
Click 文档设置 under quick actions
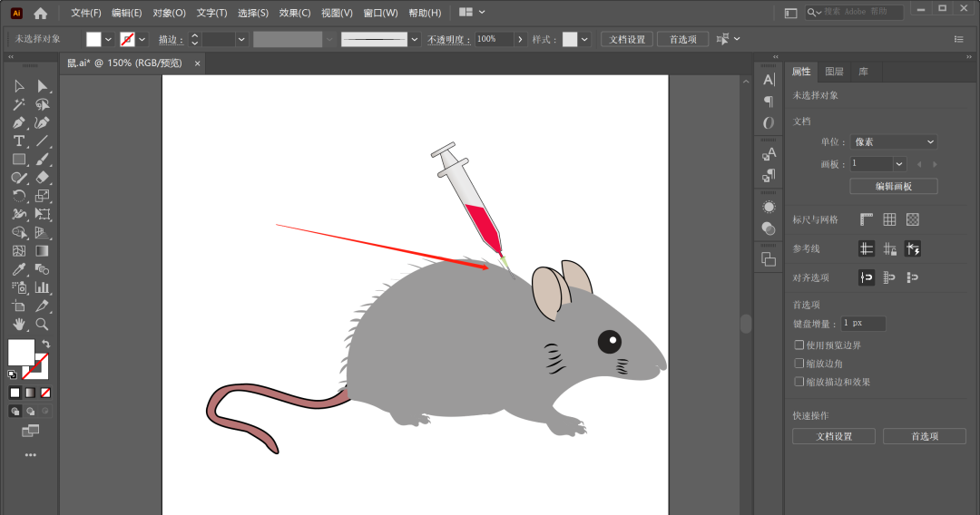[x=833, y=436]
